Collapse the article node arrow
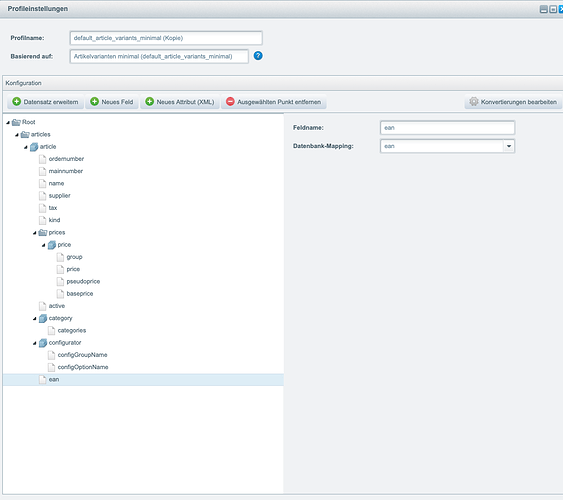Image resolution: width=563 pixels, height=500 pixels. (x=26, y=147)
